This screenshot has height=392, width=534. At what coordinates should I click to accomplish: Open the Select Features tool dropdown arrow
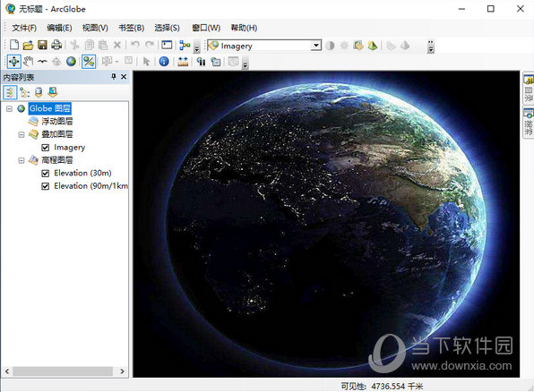[x=116, y=62]
